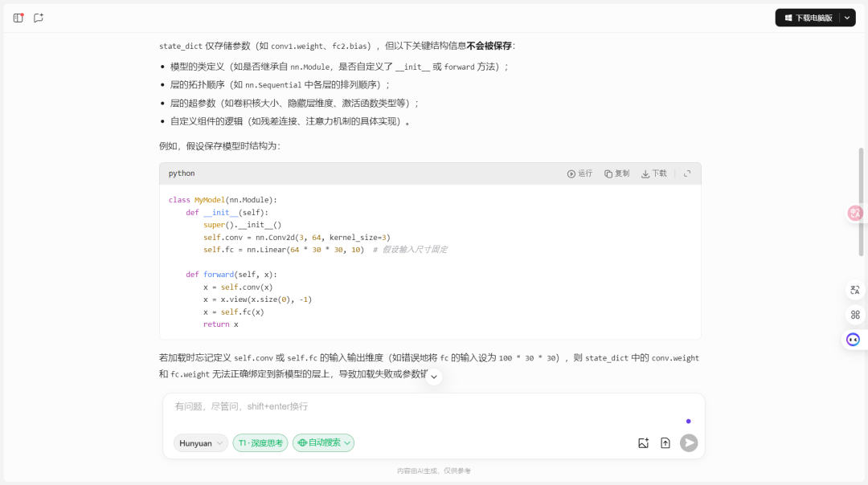This screenshot has width=868, height=485.
Task: Toggle the bilingual translation badge
Action: coord(855,212)
